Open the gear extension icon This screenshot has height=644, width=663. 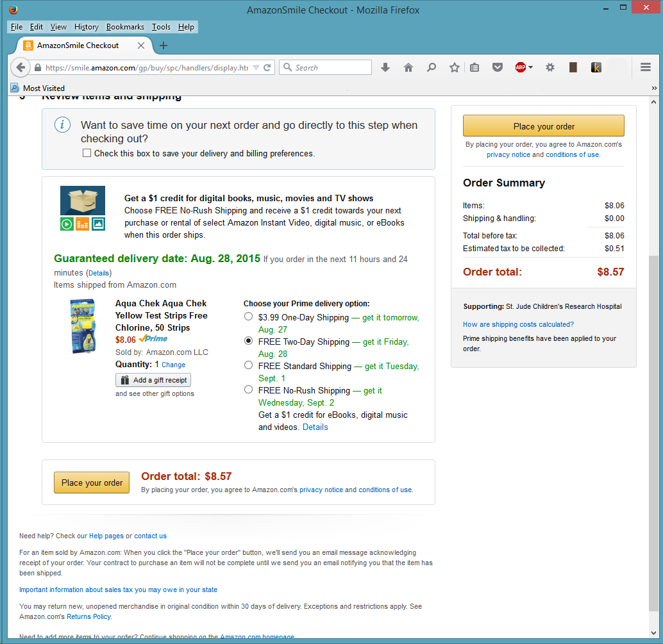coord(550,67)
